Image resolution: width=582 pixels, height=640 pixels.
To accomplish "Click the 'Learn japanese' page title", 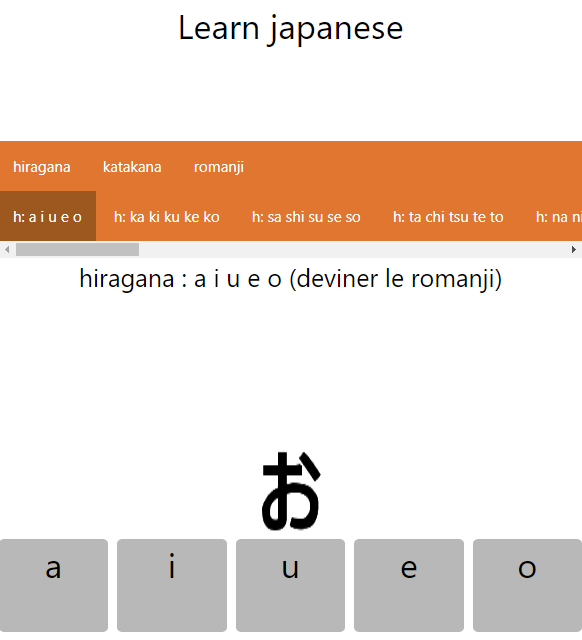I will coord(291,28).
